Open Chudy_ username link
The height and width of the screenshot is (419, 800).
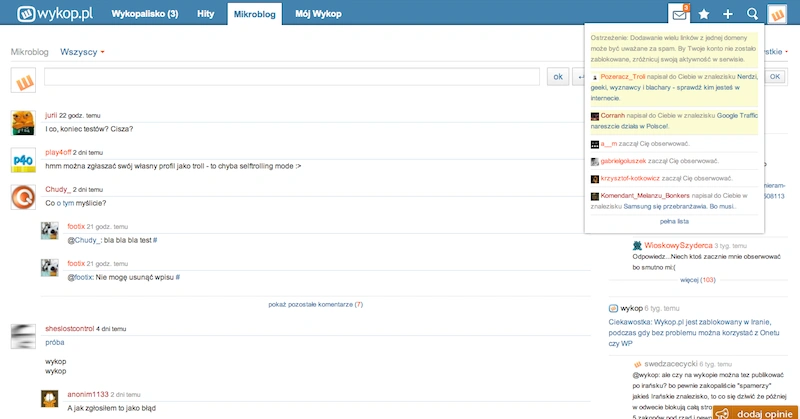pyautogui.click(x=58, y=189)
